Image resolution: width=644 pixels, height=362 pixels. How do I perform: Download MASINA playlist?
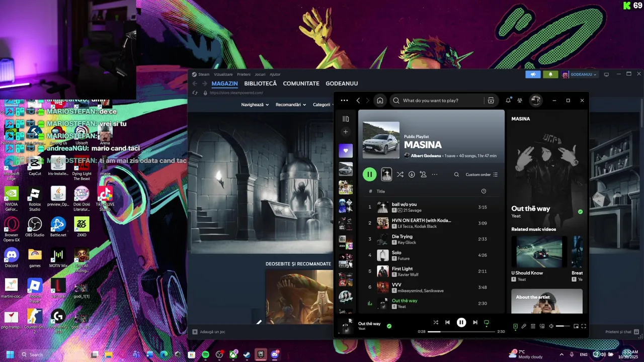412,174
